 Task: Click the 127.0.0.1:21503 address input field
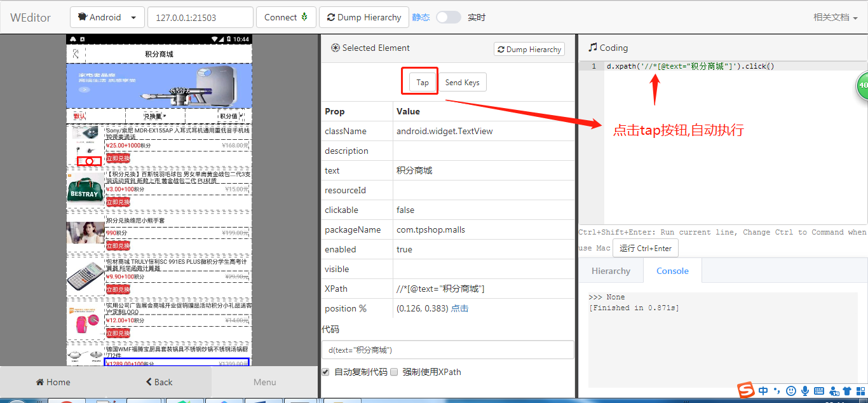pos(200,17)
